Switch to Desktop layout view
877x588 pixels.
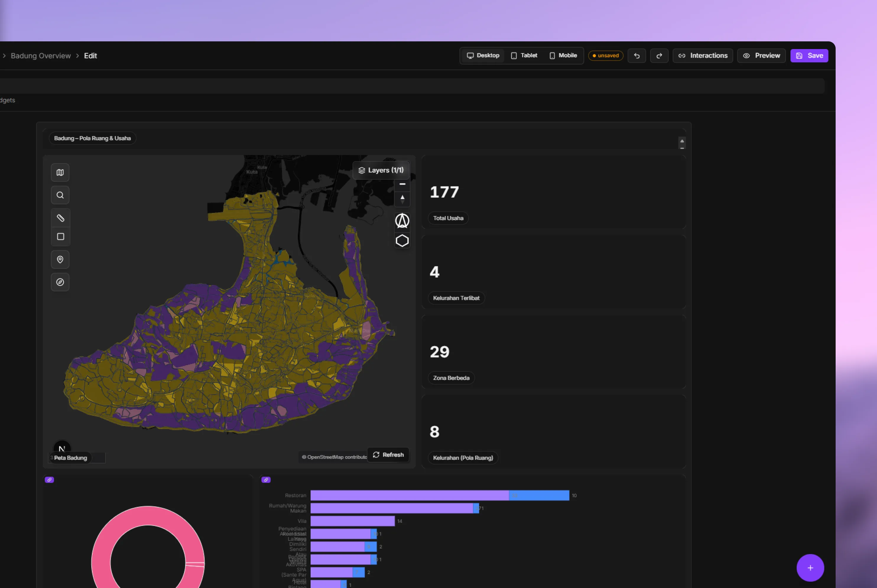pyautogui.click(x=483, y=56)
